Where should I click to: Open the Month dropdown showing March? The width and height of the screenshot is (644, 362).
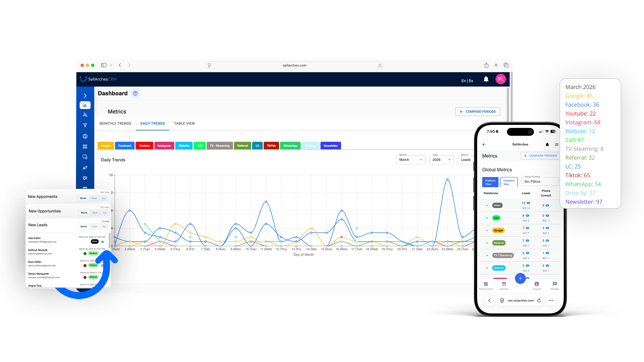pyautogui.click(x=410, y=160)
